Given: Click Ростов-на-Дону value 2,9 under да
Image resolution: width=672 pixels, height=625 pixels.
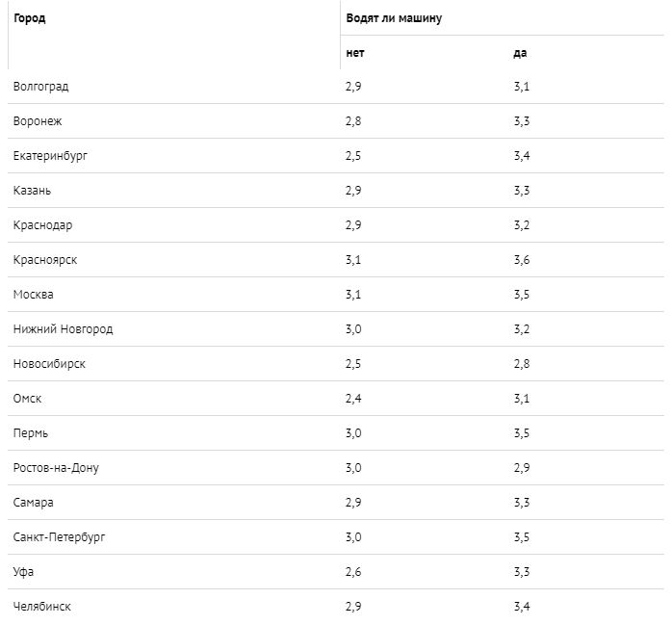Looking at the screenshot, I should (522, 468).
